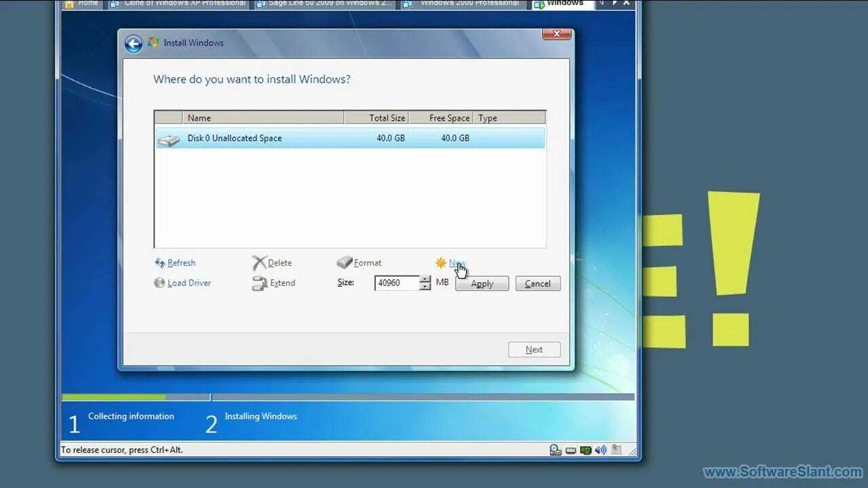Click the Extend link

283,283
